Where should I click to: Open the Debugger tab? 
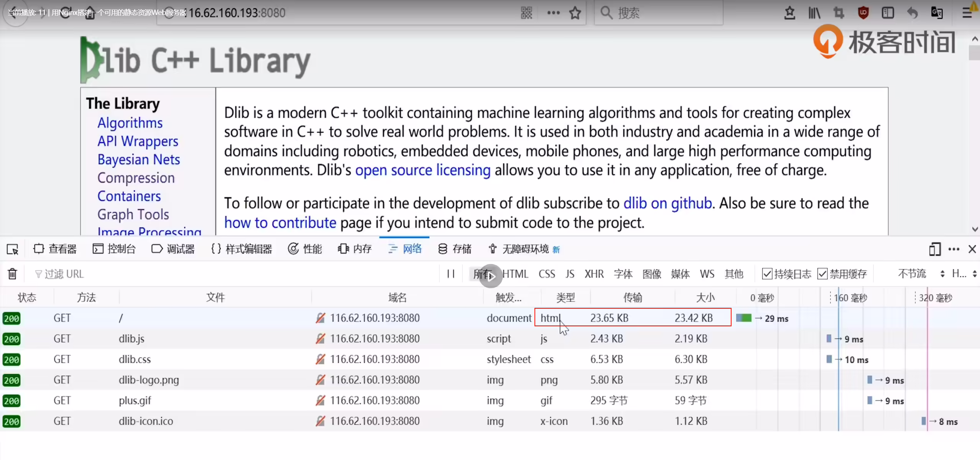[173, 249]
